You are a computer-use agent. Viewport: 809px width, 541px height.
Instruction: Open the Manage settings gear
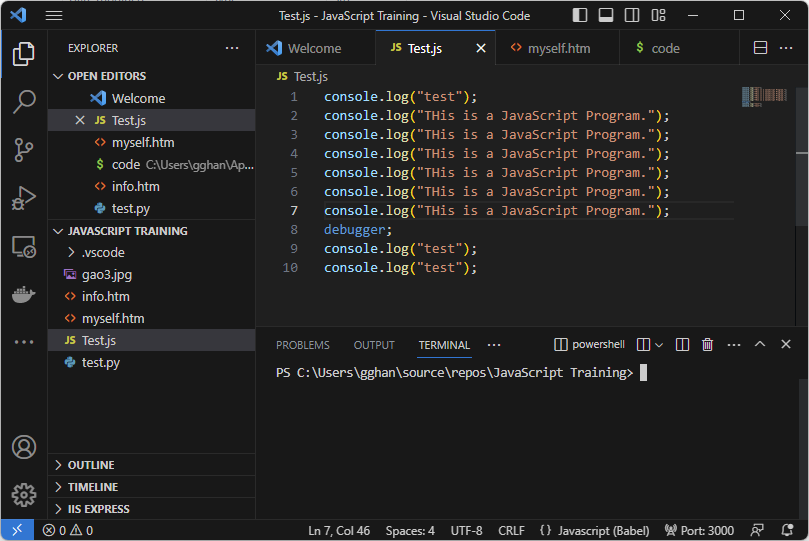pos(24,495)
